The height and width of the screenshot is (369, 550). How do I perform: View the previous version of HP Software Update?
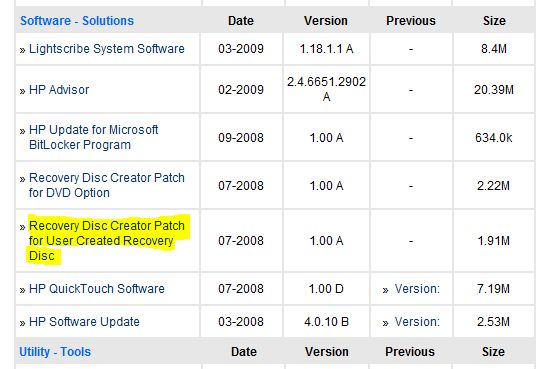[x=417, y=322]
